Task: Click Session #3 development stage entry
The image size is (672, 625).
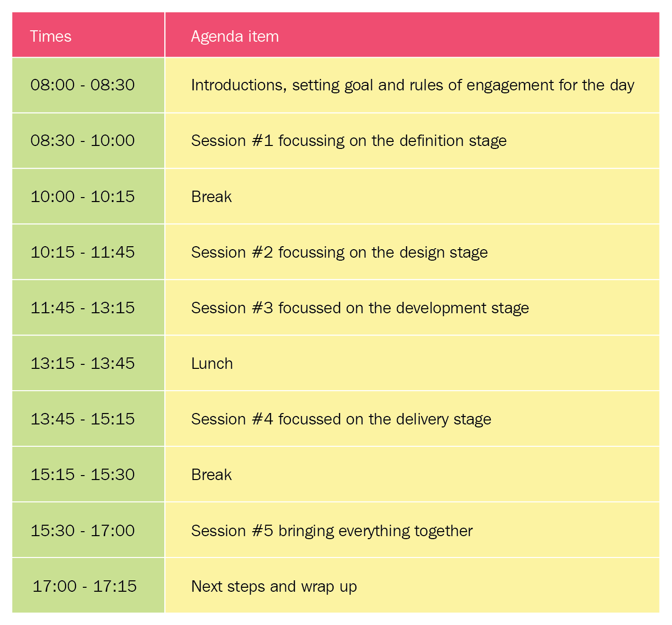Action: point(360,308)
